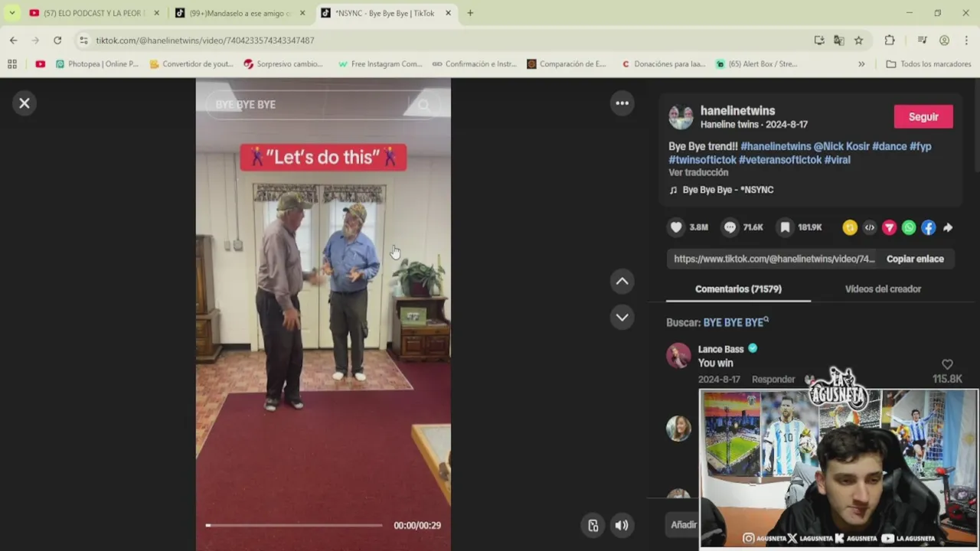The width and height of the screenshot is (980, 551).
Task: Click the yellow repost icon
Action: [x=850, y=227]
